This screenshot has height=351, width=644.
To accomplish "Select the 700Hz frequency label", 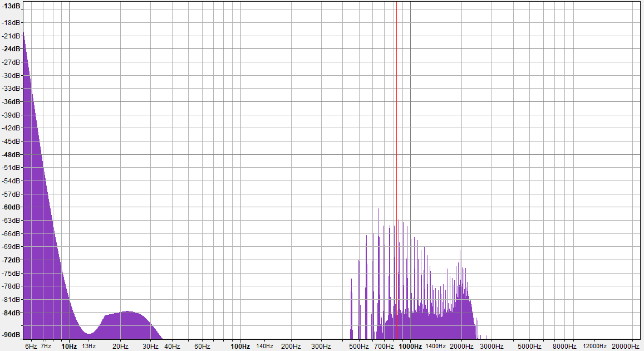I will (384, 347).
